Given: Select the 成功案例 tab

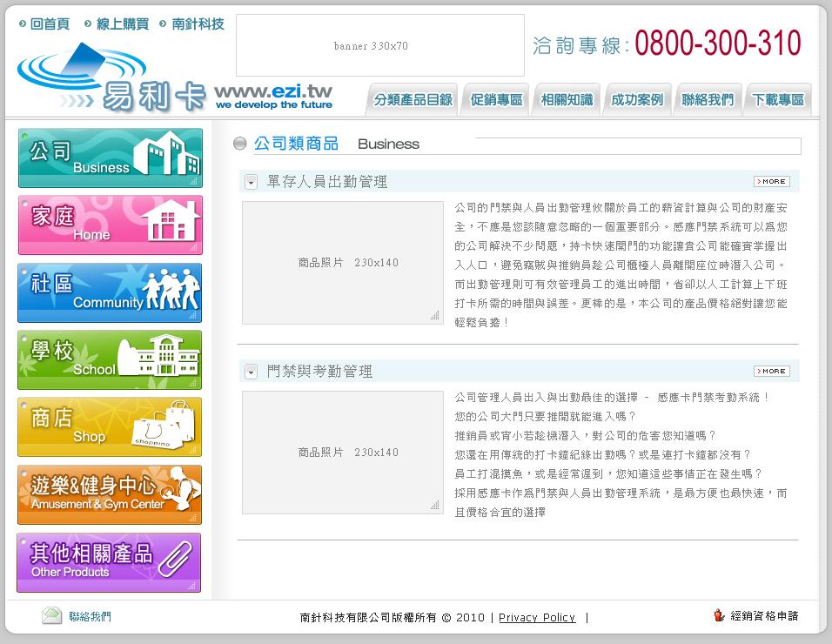Looking at the screenshot, I should coord(637,100).
